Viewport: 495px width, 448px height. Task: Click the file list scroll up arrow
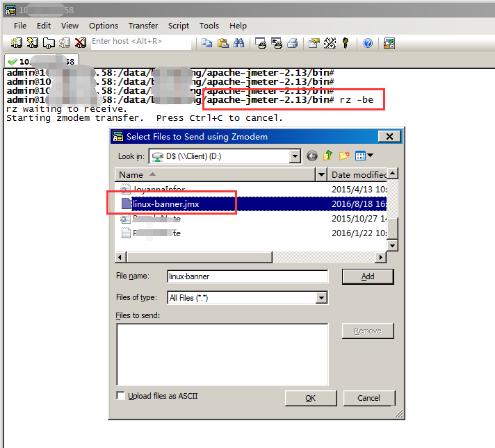coord(392,173)
